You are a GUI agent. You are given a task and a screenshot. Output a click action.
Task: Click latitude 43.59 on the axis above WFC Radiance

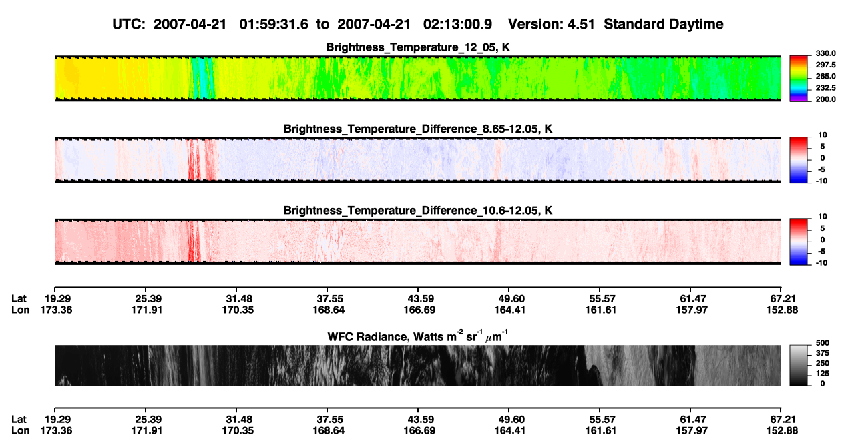pyautogui.click(x=421, y=298)
